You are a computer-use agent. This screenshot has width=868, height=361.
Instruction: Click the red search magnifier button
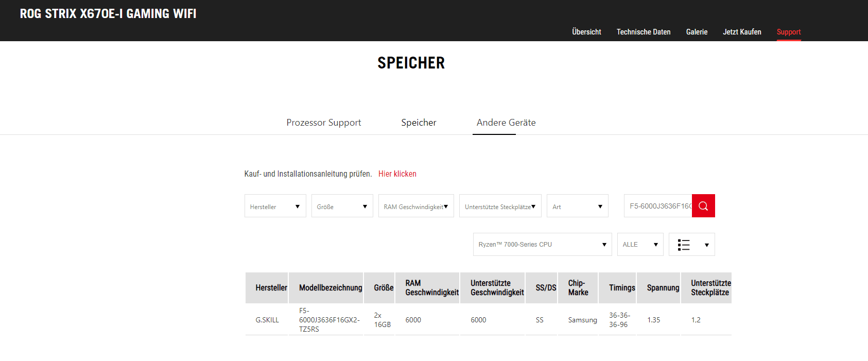(703, 206)
